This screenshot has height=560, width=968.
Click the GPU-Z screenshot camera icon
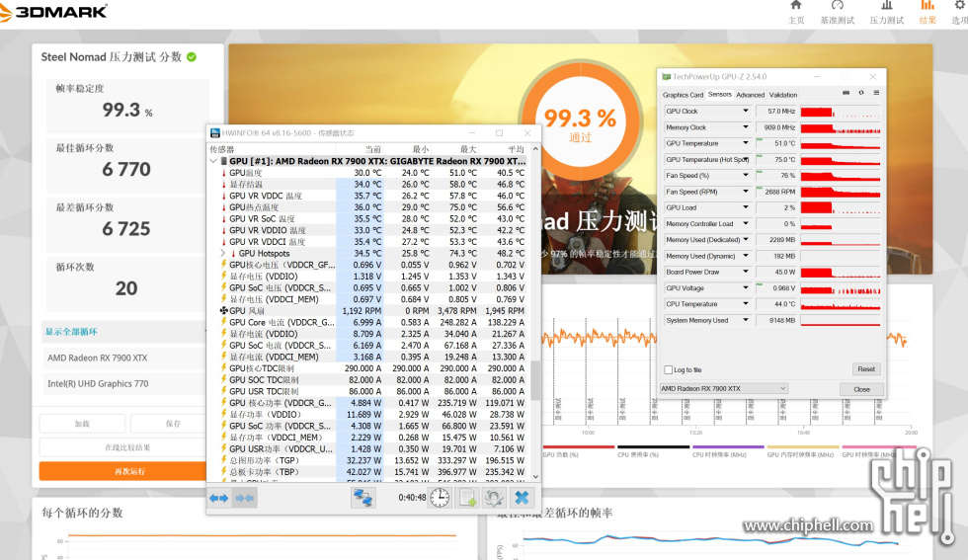846,93
